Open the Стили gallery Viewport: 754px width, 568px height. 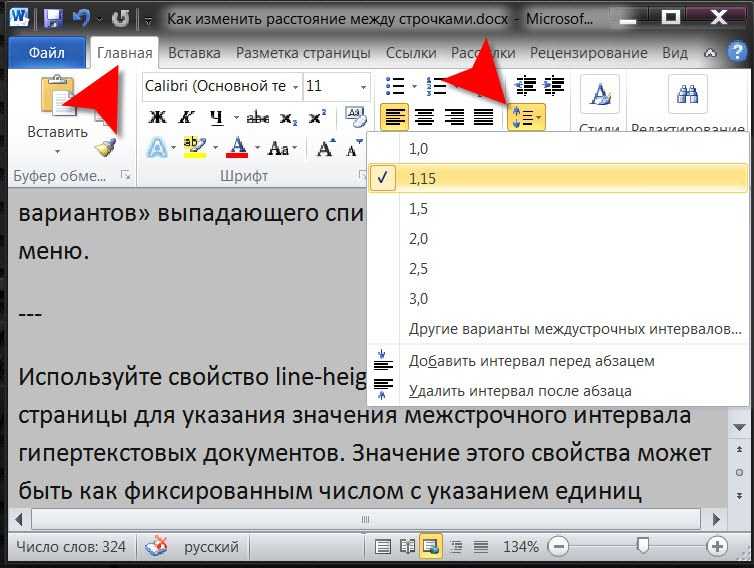[599, 93]
